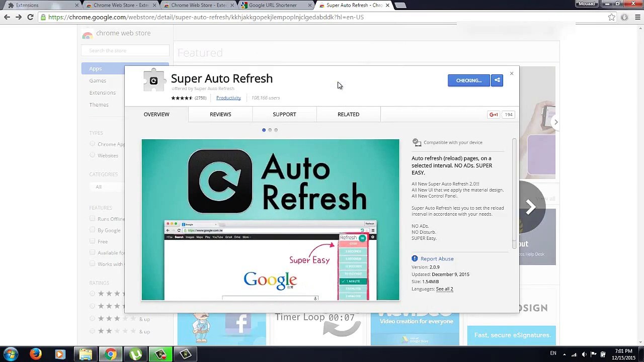Switch to the Related tab
Viewport: 644px width, 362px height.
(x=348, y=114)
